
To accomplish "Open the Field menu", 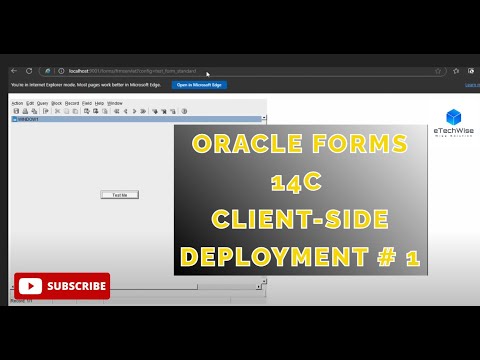I will 87,103.
